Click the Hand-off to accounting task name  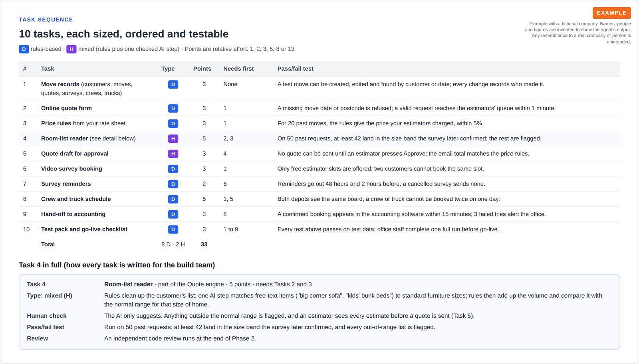(73, 214)
